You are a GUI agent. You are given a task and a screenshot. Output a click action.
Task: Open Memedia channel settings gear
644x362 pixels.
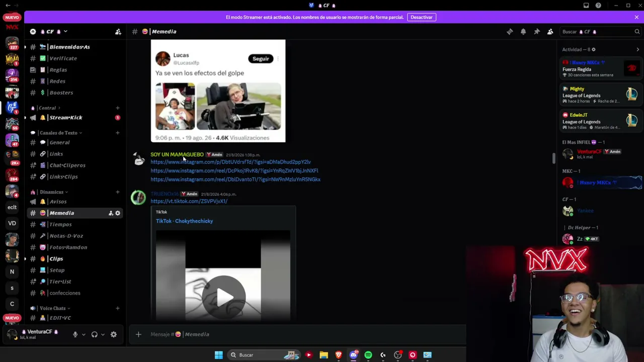pos(118,213)
